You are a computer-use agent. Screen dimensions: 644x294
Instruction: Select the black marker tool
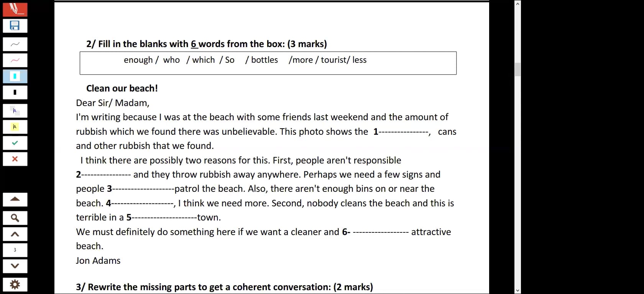click(15, 92)
